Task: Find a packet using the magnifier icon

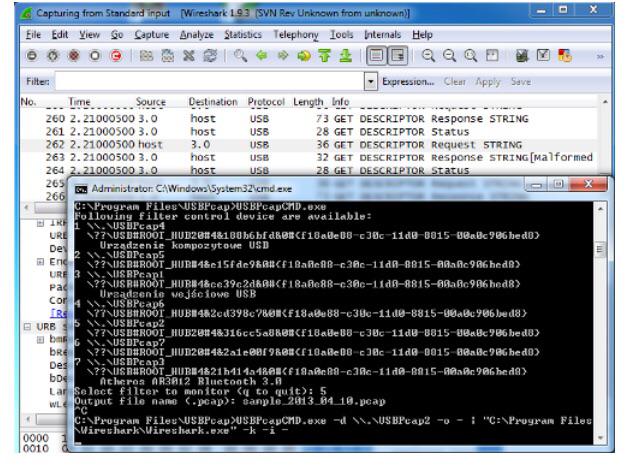Action: point(240,55)
